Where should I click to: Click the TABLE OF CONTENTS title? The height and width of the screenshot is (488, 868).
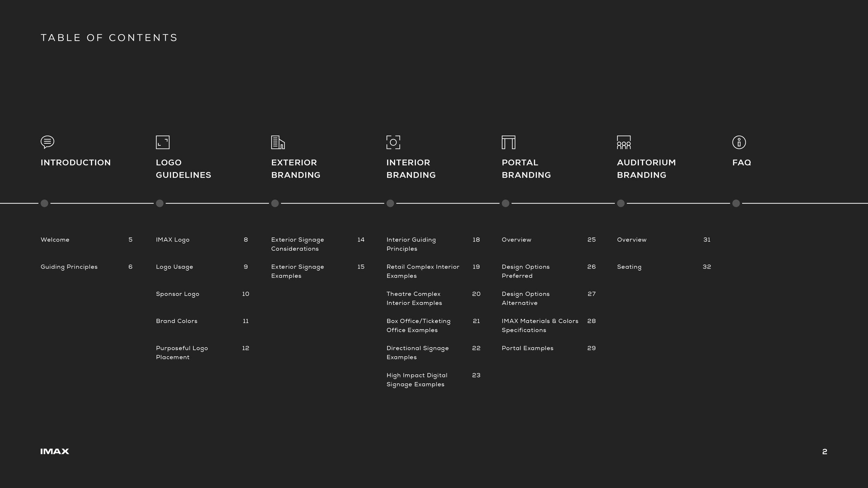point(109,37)
